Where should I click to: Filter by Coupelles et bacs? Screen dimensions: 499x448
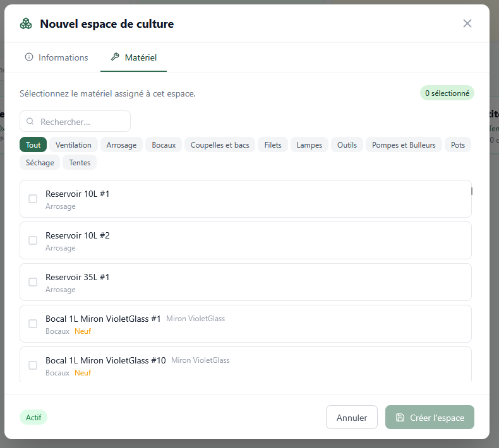pyautogui.click(x=220, y=144)
